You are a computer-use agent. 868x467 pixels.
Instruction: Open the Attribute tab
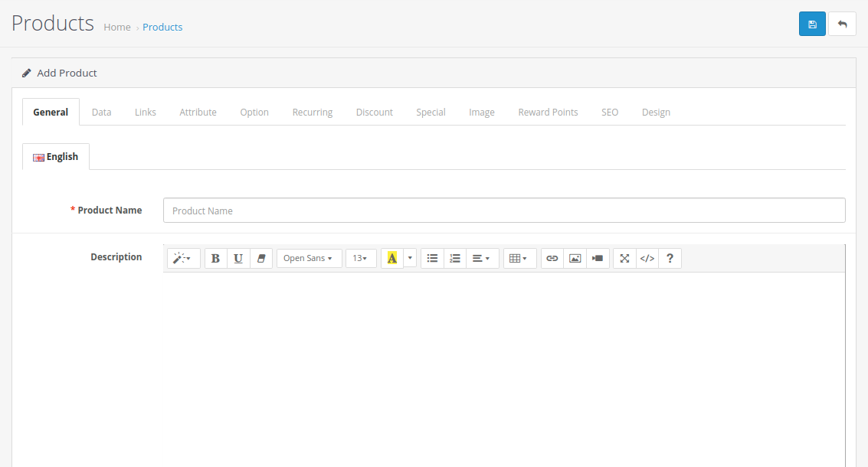pos(198,113)
